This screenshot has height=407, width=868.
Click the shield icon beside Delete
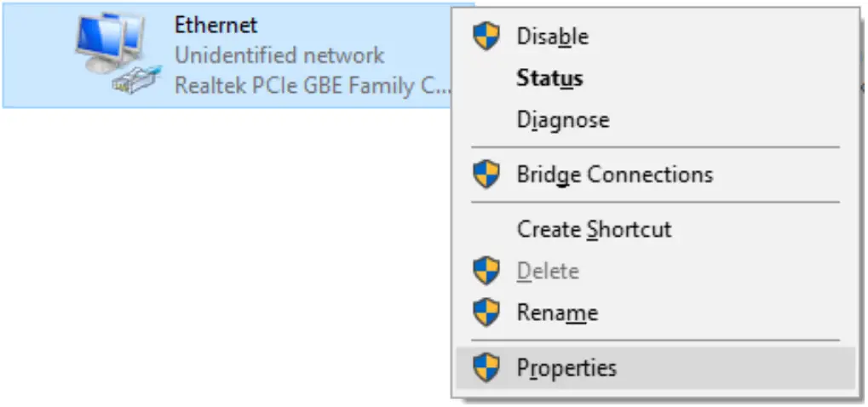(x=486, y=271)
